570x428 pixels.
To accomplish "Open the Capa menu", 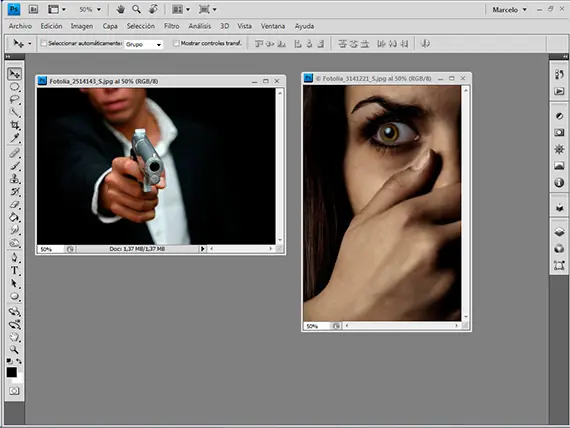I will (x=110, y=26).
